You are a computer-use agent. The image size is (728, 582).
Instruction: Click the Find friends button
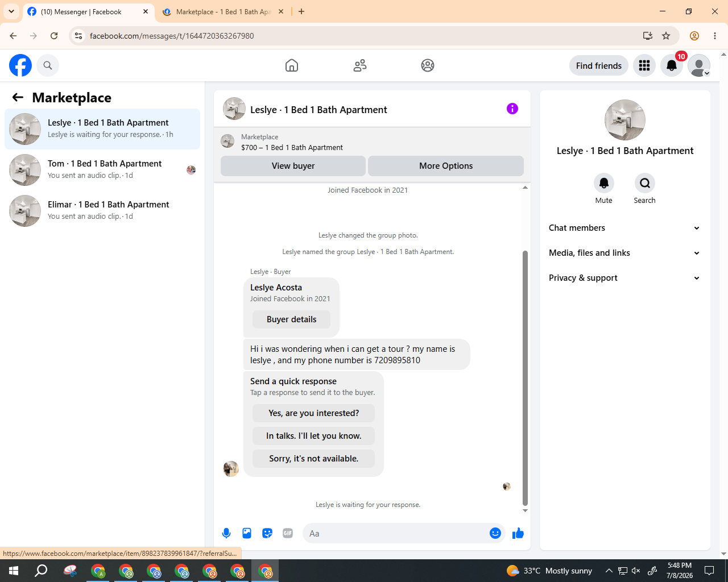(x=599, y=65)
